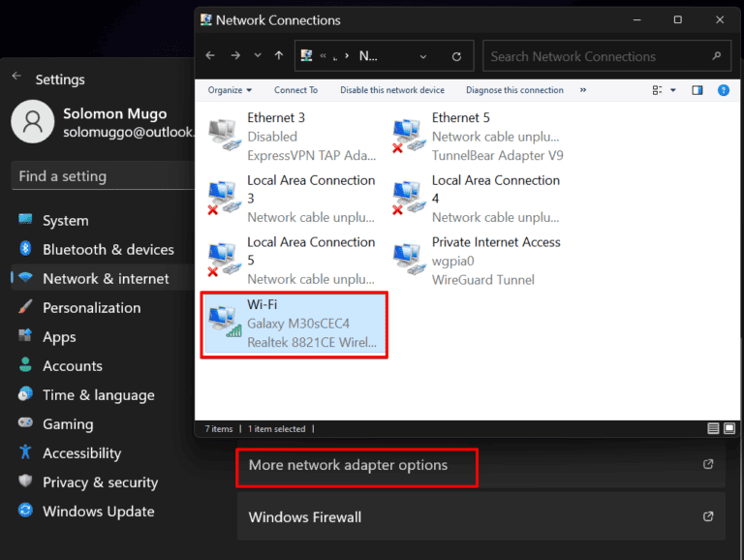This screenshot has height=560, width=744.
Task: Close the Network Connections window
Action: coord(720,20)
